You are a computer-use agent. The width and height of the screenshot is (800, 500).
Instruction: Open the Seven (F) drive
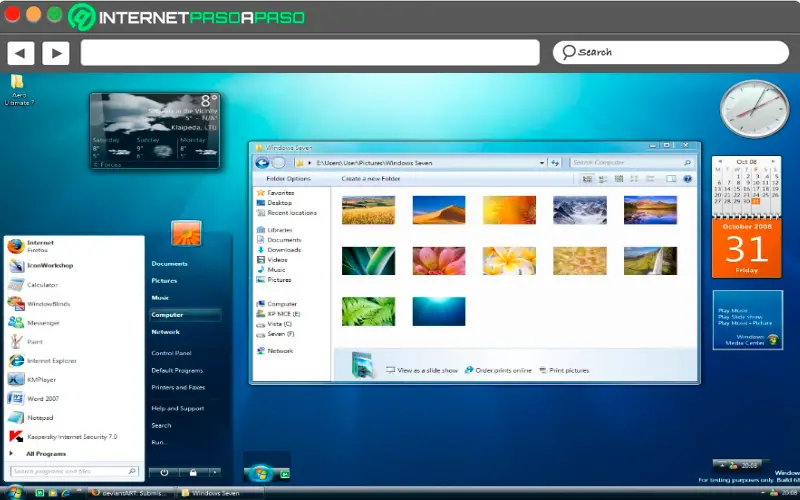pos(276,334)
